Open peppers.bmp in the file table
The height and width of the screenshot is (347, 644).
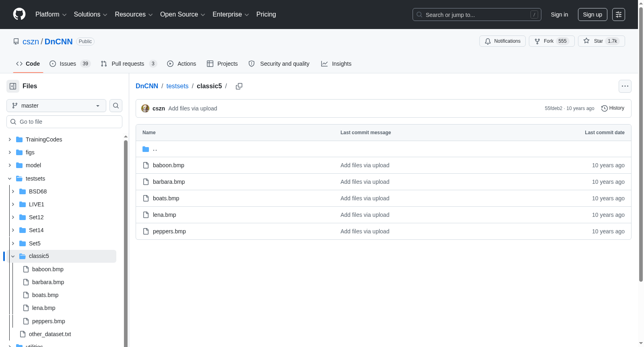coord(169,231)
